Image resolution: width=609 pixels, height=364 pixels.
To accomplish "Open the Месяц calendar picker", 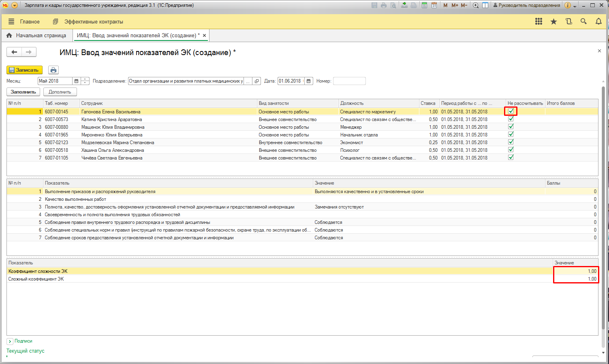I will (x=76, y=81).
